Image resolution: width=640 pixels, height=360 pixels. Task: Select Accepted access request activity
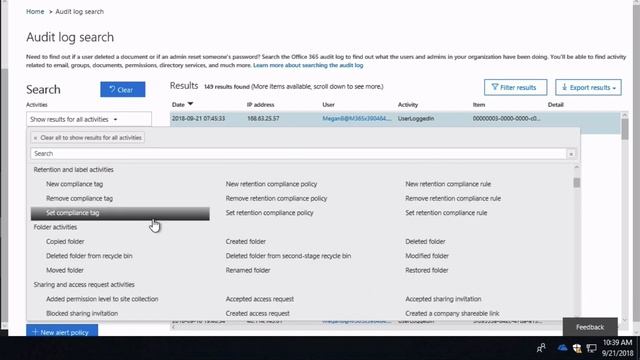pyautogui.click(x=260, y=299)
